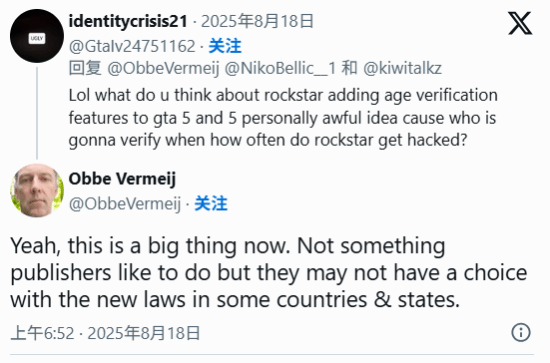Follow Obbe Vermeij via 关注
Viewport: 550px width, 363px height.
211,204
